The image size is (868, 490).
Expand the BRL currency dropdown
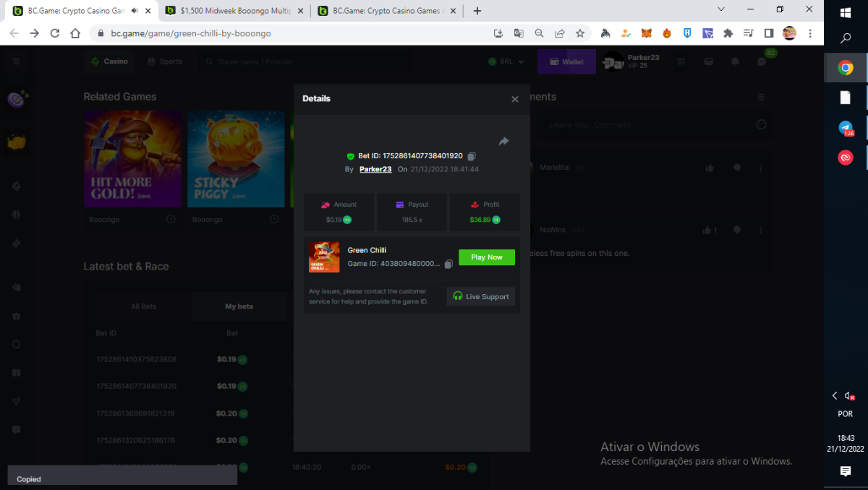pyautogui.click(x=506, y=62)
